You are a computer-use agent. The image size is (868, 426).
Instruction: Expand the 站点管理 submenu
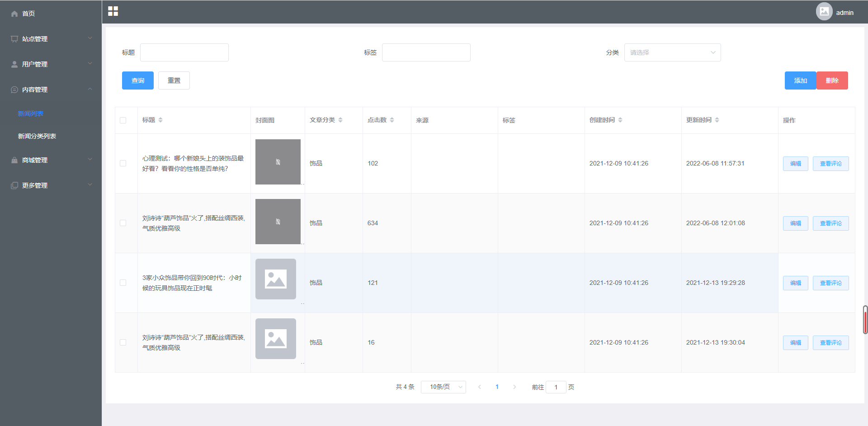[51, 39]
